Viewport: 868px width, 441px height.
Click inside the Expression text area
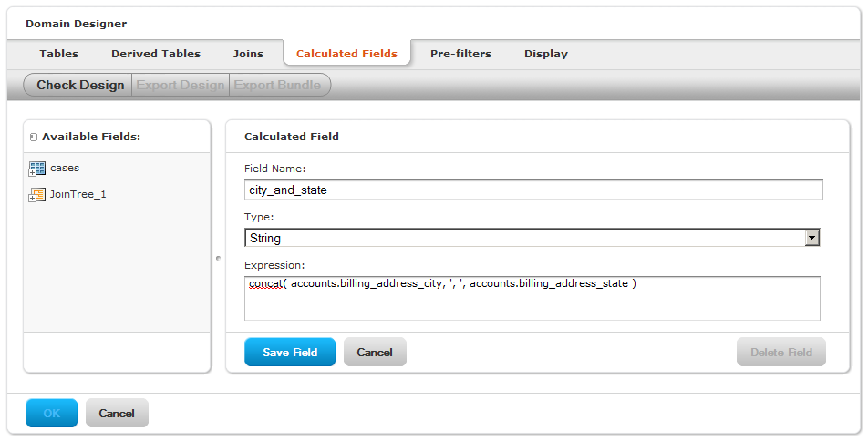532,298
